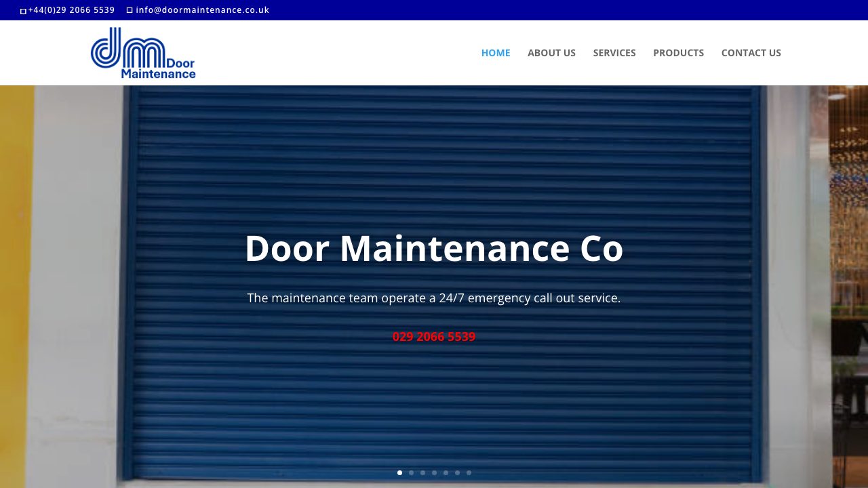Select the first slider dot
868x488 pixels.
399,472
